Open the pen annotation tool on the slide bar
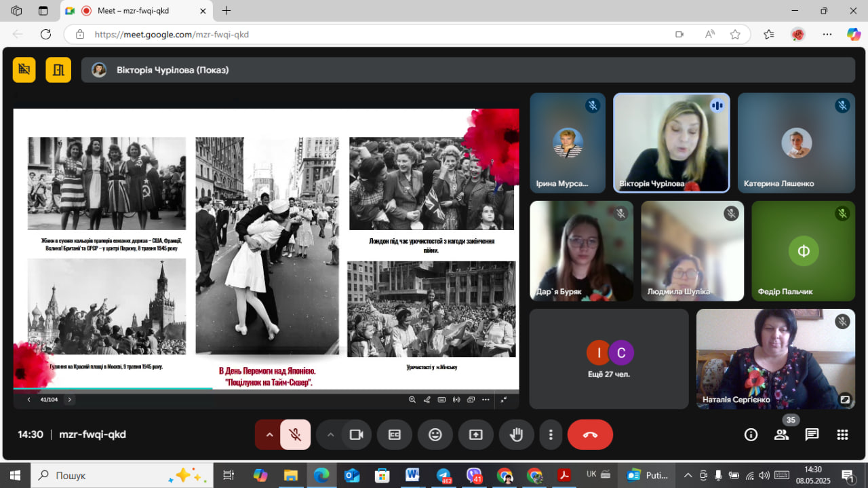This screenshot has width=868, height=488. (427, 400)
